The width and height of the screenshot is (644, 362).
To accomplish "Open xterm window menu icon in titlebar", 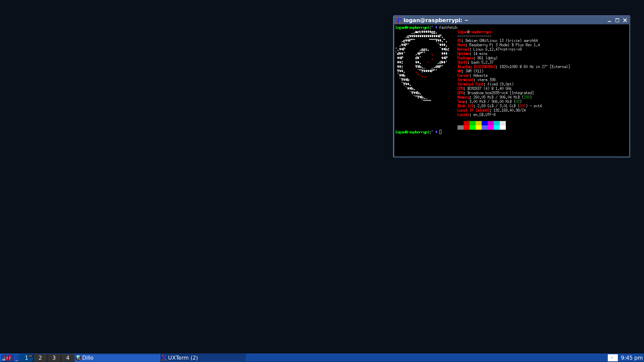I will pos(398,20).
